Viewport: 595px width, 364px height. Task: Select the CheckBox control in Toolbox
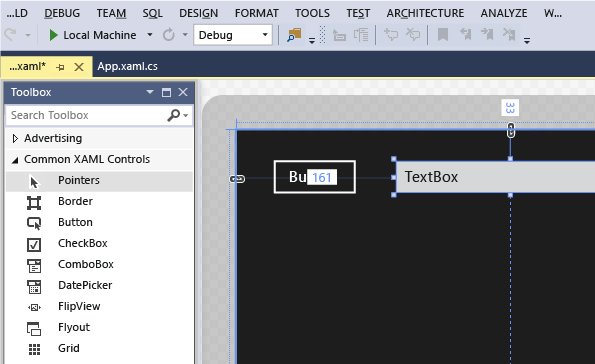coord(99,244)
